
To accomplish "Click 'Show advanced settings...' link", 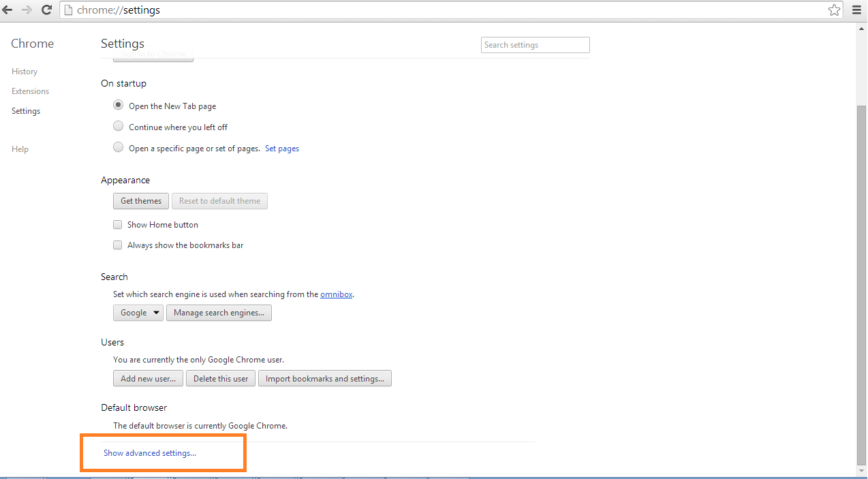I will [150, 453].
